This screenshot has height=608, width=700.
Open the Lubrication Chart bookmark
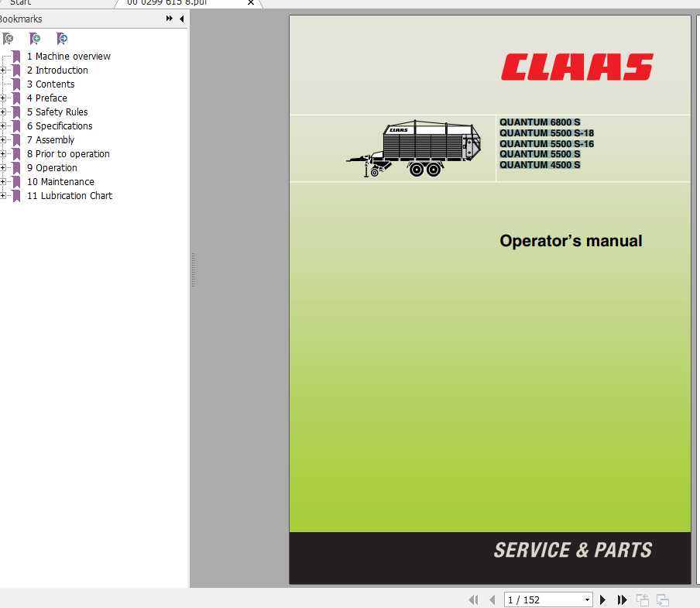click(x=70, y=195)
